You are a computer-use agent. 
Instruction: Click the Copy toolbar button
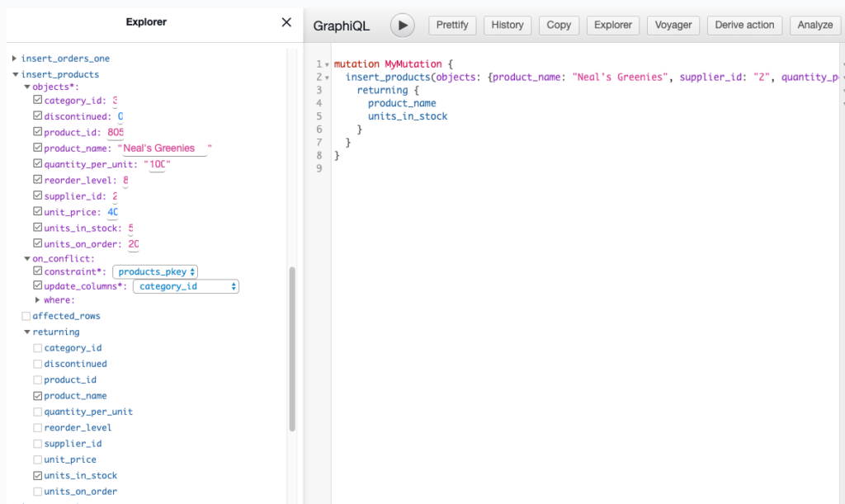[559, 25]
